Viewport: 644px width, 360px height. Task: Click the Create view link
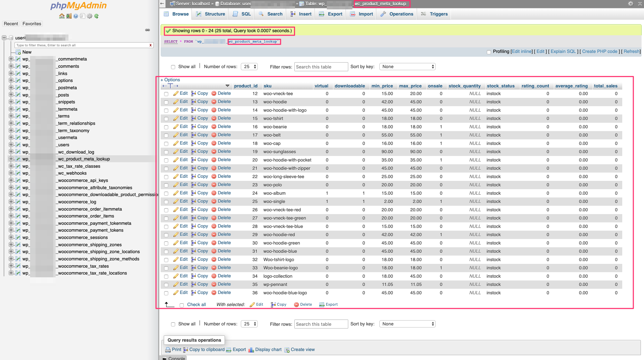tap(302, 350)
